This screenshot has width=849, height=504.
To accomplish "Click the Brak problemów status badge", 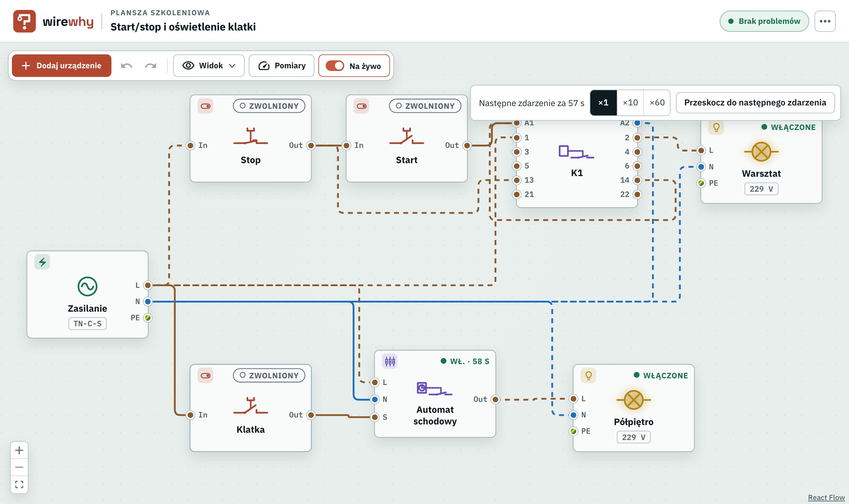I will click(764, 21).
